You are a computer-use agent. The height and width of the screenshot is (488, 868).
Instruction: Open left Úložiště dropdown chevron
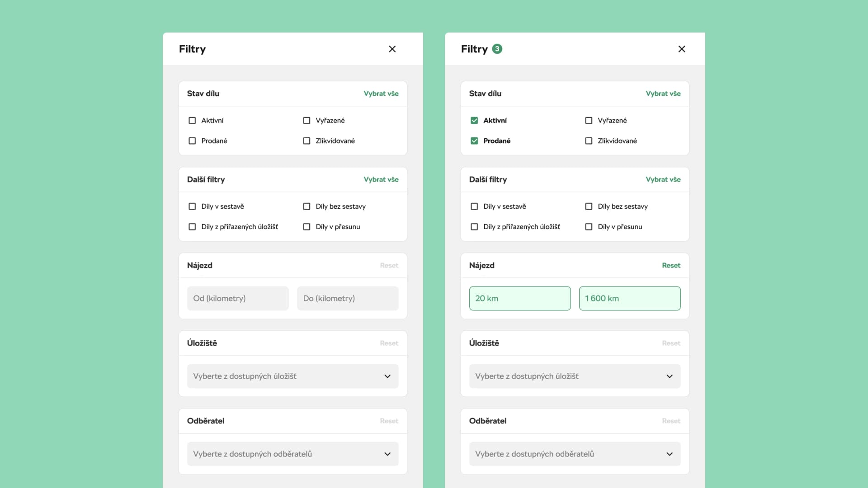click(387, 376)
